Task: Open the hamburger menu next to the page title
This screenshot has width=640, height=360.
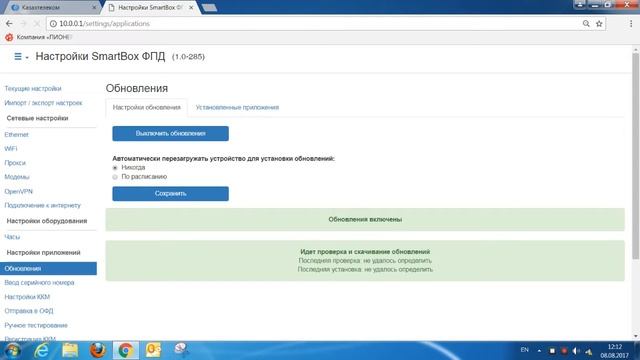Action: click(21, 57)
